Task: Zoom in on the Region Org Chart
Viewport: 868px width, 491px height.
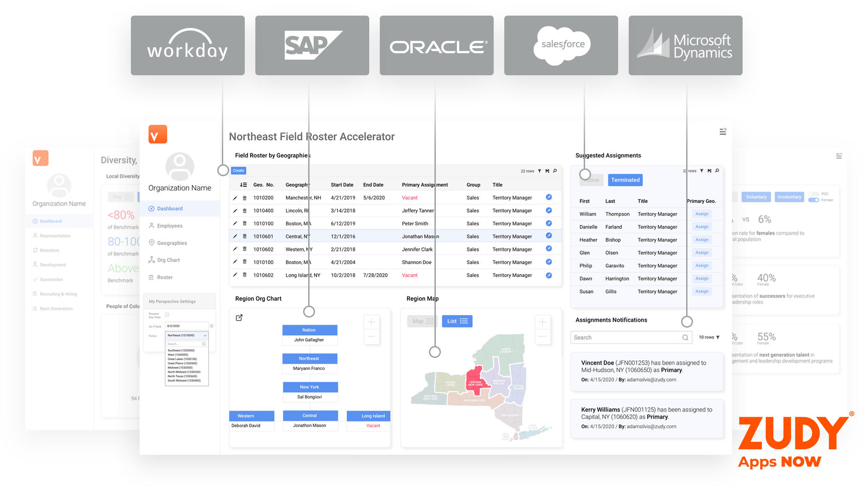Action: tap(371, 322)
